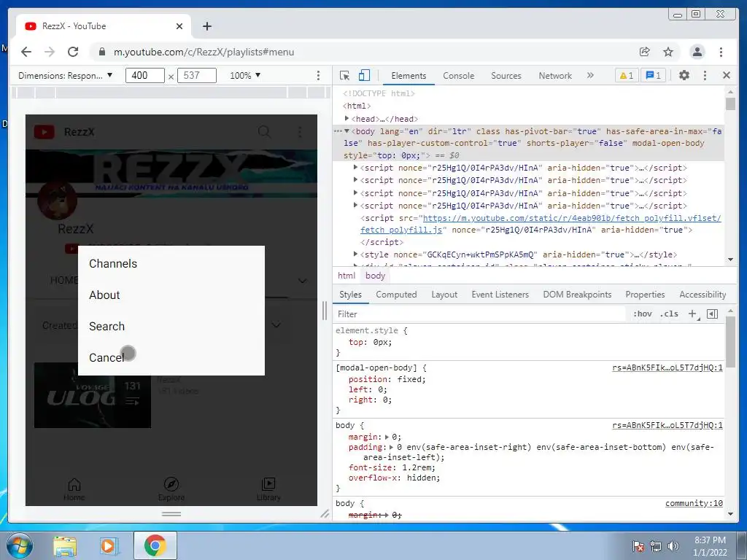Choose Cancel in the popup menu
The image size is (747, 560).
pyautogui.click(x=171, y=357)
